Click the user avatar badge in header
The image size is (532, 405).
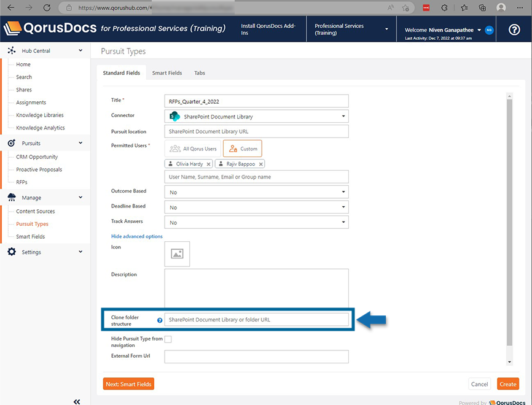489,30
